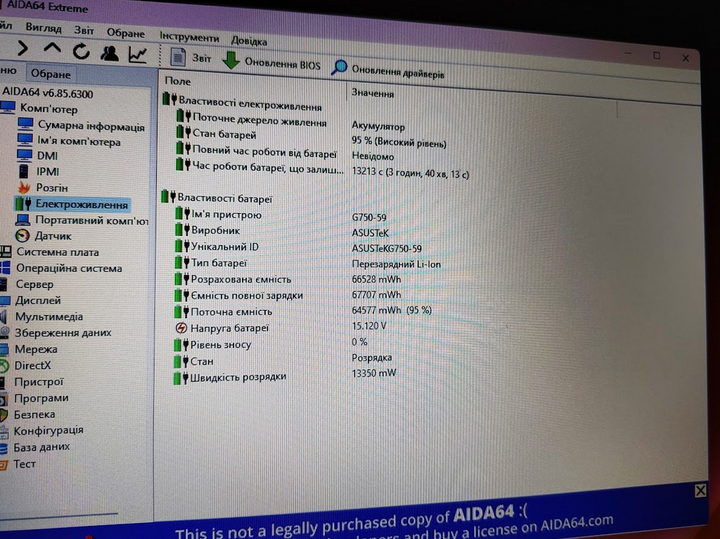Click Властивості електроживлення group row
This screenshot has width=720, height=539.
pos(242,102)
